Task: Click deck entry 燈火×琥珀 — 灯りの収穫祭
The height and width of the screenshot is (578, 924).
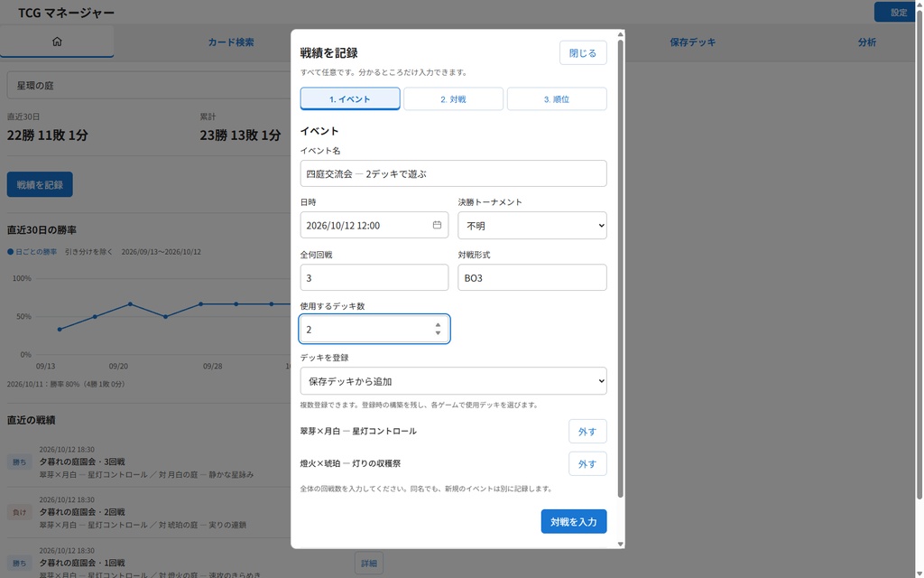Action: [x=351, y=463]
